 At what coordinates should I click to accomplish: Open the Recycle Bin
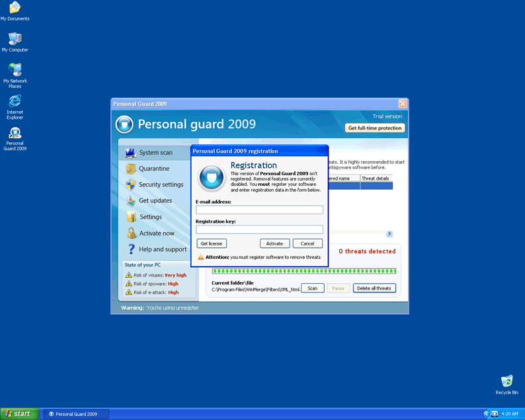coord(506,382)
